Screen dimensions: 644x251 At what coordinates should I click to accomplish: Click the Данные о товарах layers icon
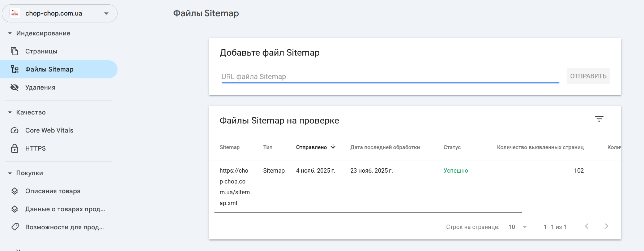pyautogui.click(x=14, y=209)
